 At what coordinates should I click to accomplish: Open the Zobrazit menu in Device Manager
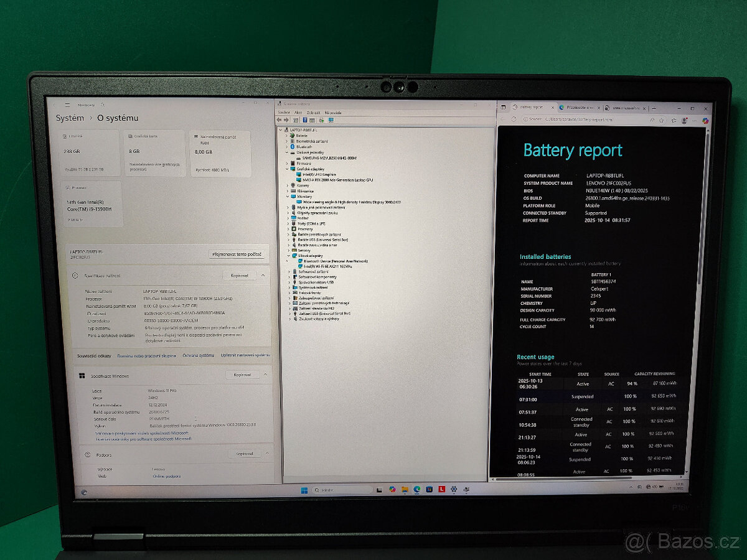pyautogui.click(x=312, y=112)
